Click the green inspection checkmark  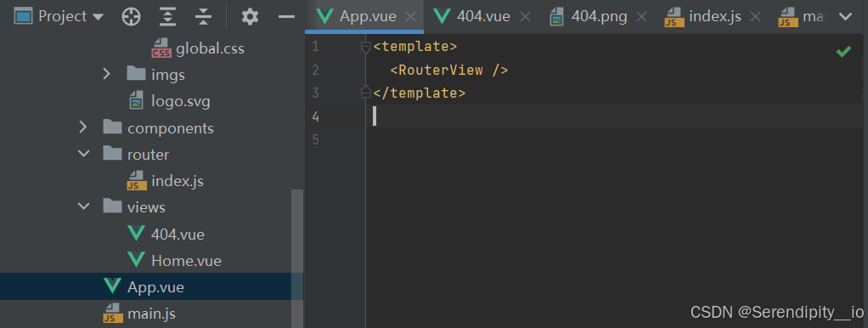point(843,52)
